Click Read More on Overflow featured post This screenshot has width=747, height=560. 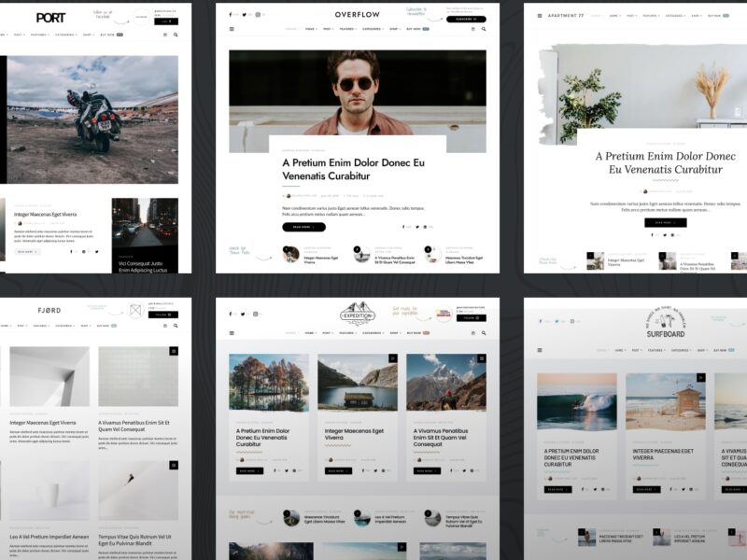tap(304, 227)
